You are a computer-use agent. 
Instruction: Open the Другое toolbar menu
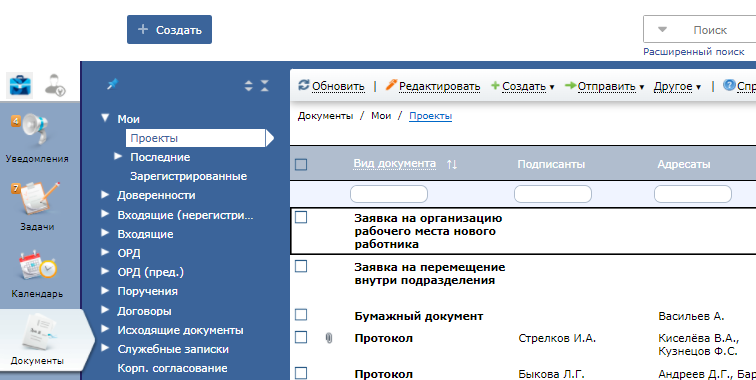pos(677,86)
